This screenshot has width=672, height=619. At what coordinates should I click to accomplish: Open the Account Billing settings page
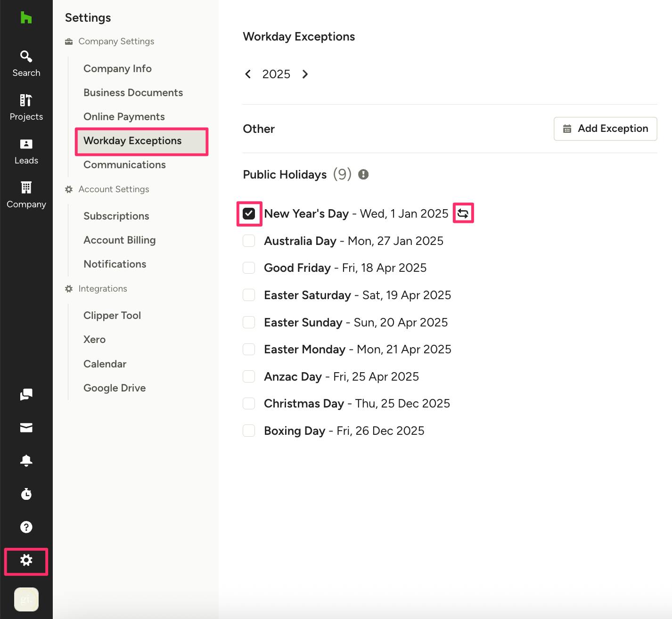click(119, 240)
